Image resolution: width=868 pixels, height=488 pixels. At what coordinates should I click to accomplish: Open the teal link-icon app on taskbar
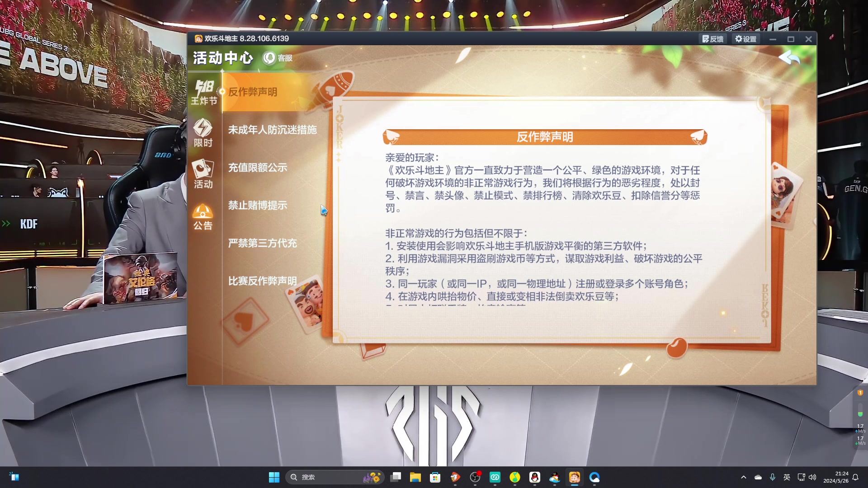click(495, 477)
